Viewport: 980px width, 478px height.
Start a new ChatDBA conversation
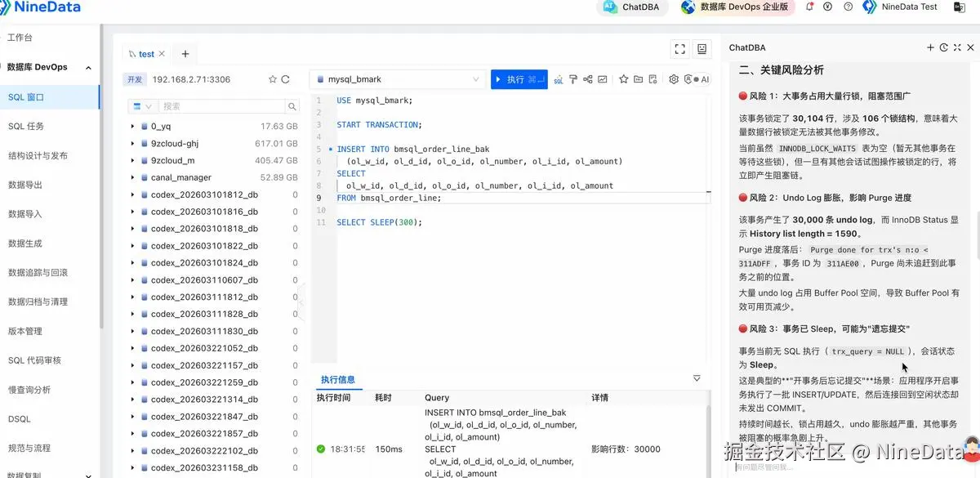tap(930, 47)
